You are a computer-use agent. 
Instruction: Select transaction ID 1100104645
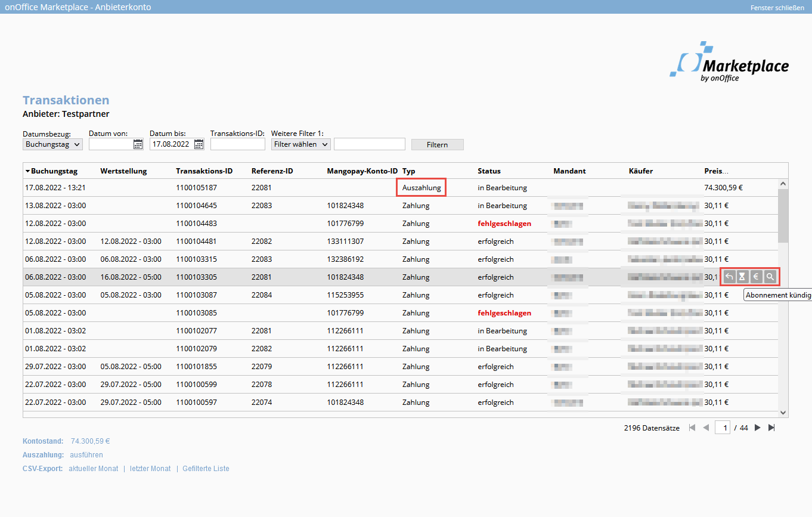[196, 206]
